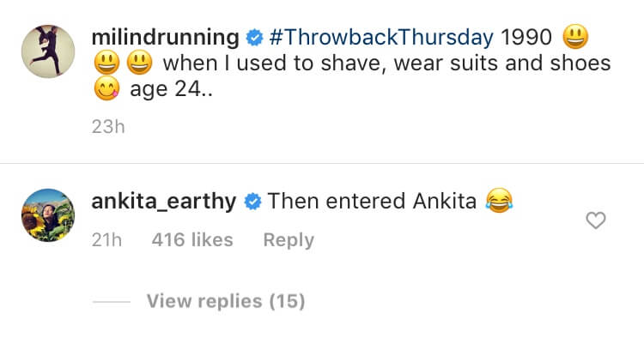Visit the ankita_earthy username link
This screenshot has width=644, height=338.
point(164,202)
